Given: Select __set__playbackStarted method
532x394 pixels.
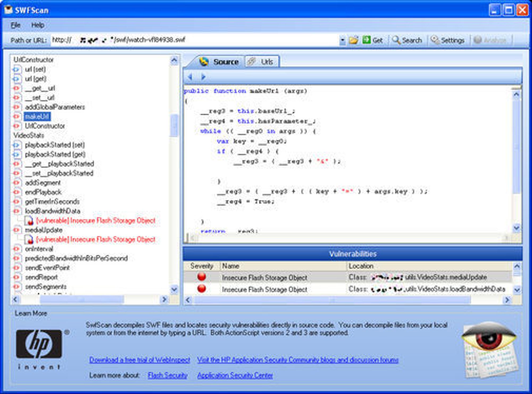Looking at the screenshot, I should 59,173.
